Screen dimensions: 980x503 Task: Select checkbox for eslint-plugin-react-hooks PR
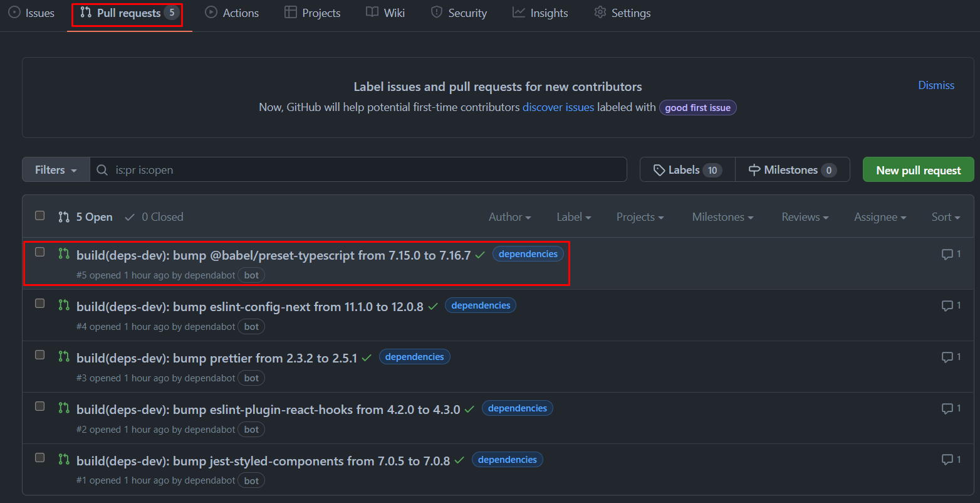(x=40, y=406)
